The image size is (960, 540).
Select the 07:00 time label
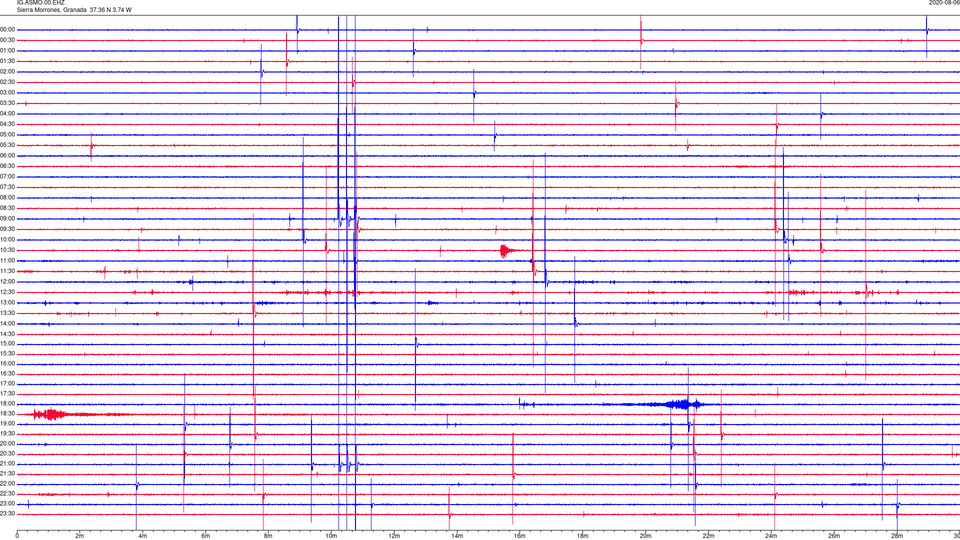(x=8, y=176)
